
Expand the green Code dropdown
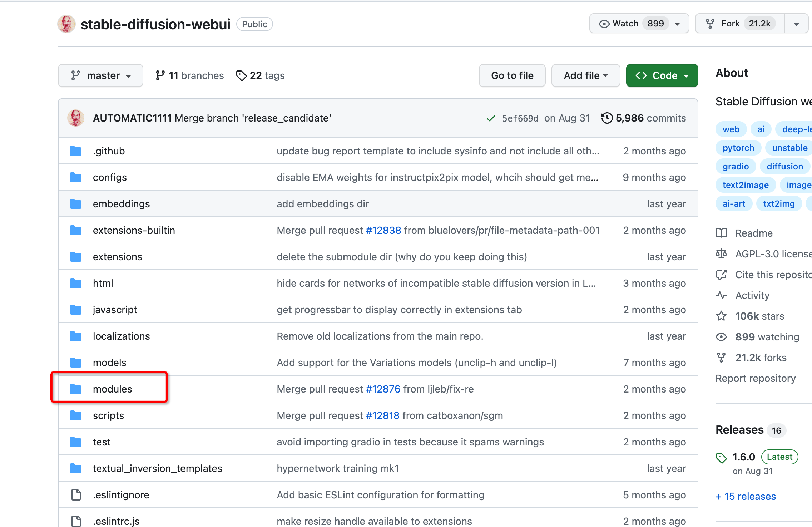[x=662, y=75]
